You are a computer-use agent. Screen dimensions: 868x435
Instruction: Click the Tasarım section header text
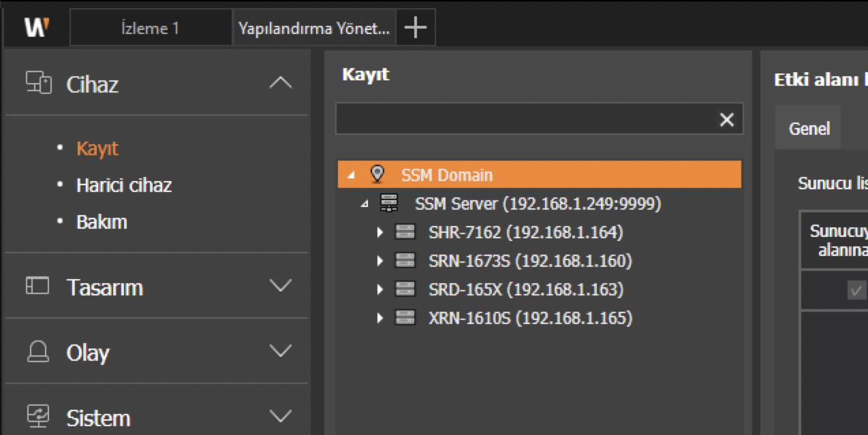[105, 287]
